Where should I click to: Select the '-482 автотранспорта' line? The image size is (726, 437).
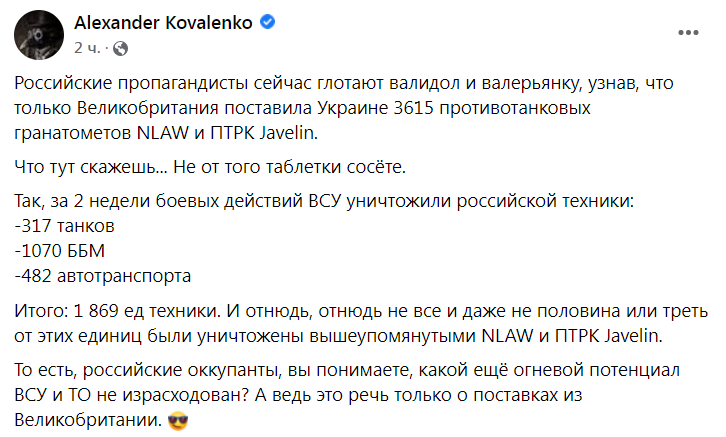102,276
